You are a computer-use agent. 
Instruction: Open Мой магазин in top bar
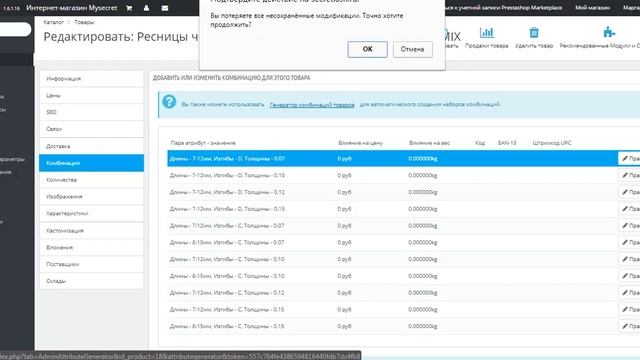(x=592, y=7)
